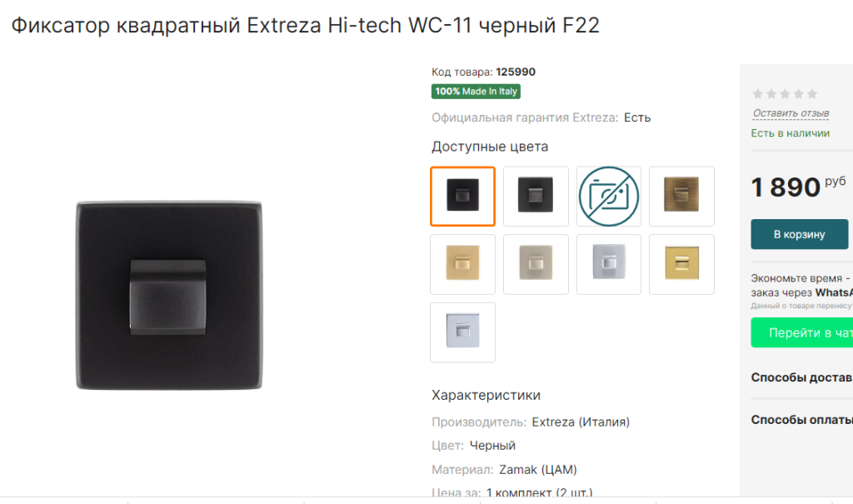Select the polished chrome swatch, third row

coord(462,332)
